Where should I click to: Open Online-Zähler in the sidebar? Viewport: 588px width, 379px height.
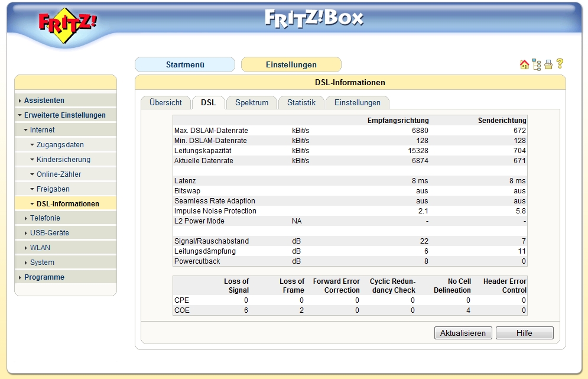coord(59,174)
